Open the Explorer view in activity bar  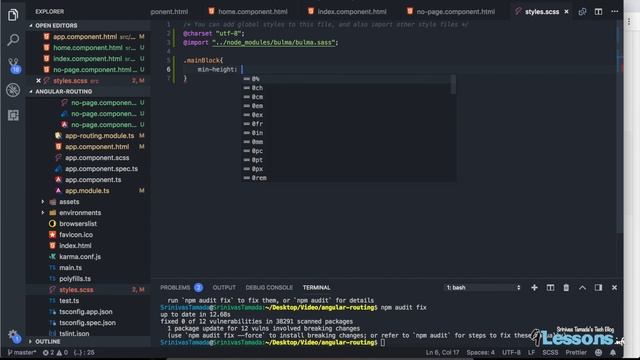coord(13,15)
